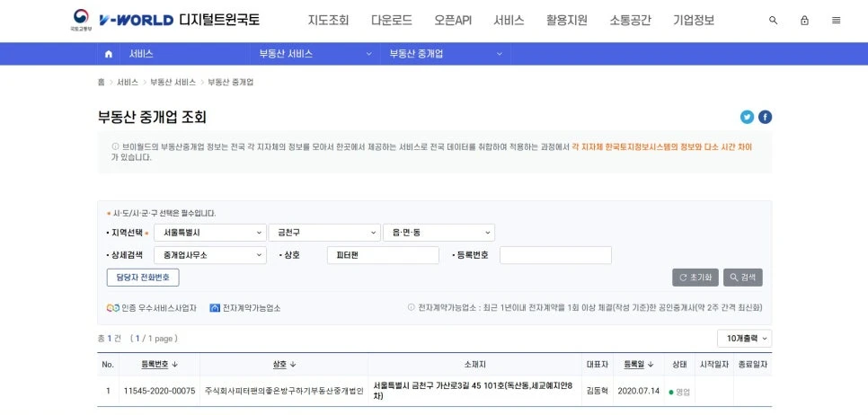The image size is (868, 415).
Task: Click the 담당자 전화번호 button
Action: coord(143,278)
